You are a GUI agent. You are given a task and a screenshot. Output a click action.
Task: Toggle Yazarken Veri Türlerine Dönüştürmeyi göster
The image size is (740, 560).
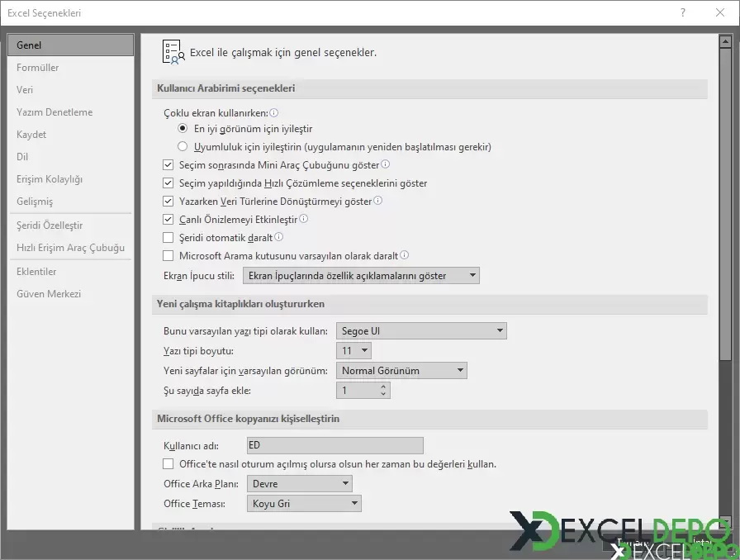pyautogui.click(x=168, y=202)
